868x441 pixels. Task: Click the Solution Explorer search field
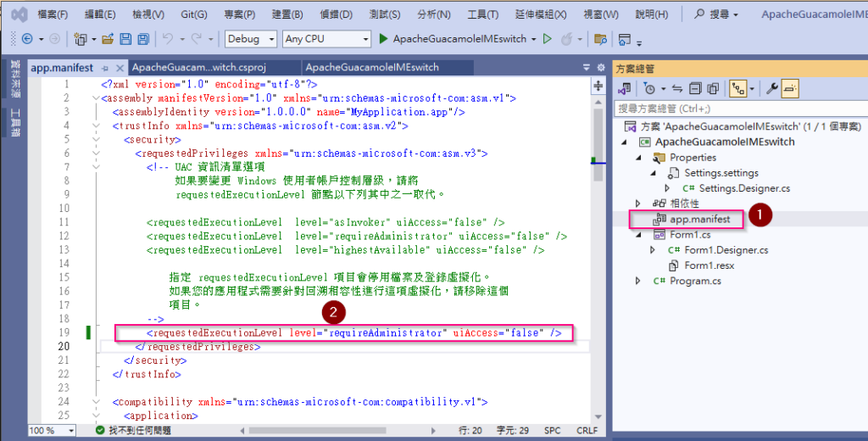point(740,109)
